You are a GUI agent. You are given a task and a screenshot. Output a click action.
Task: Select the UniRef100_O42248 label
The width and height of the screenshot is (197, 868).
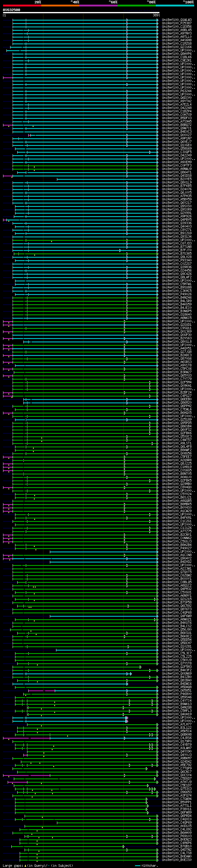click(x=177, y=108)
